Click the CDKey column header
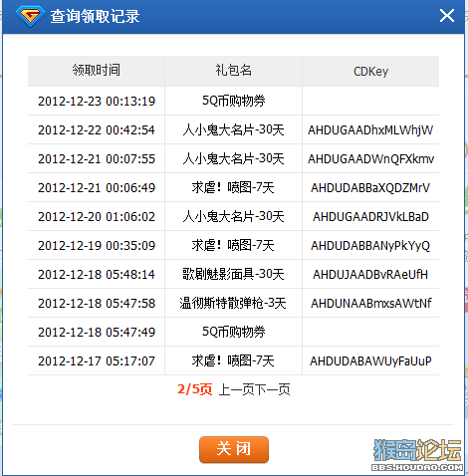Screen dimensions: 468x476 pyautogui.click(x=370, y=72)
